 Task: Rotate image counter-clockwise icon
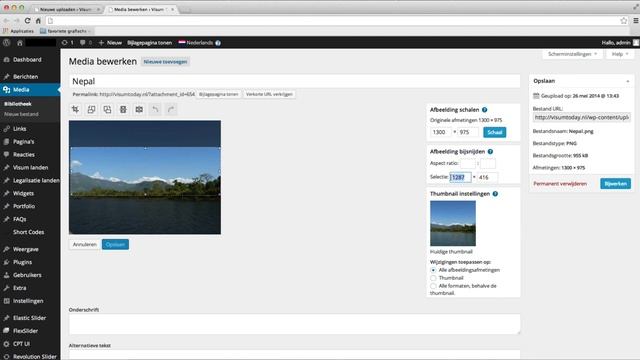click(91, 109)
